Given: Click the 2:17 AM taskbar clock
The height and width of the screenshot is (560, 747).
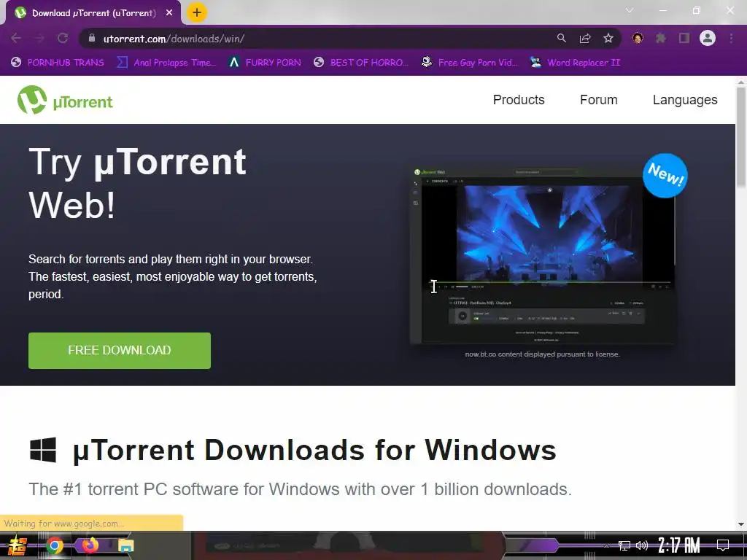Looking at the screenshot, I should pyautogui.click(x=679, y=545).
